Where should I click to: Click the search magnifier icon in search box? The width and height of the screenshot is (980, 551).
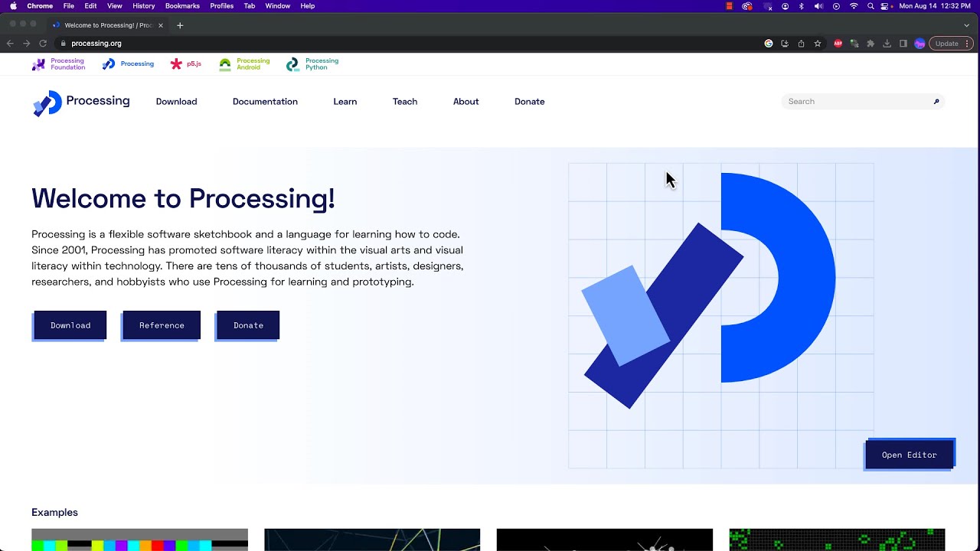coord(936,101)
